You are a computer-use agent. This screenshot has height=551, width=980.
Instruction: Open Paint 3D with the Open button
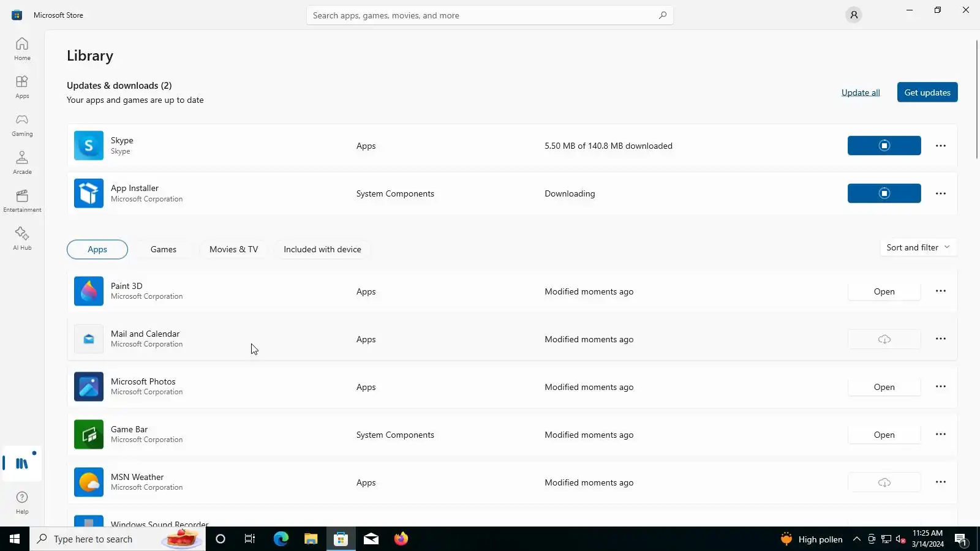pyautogui.click(x=884, y=291)
